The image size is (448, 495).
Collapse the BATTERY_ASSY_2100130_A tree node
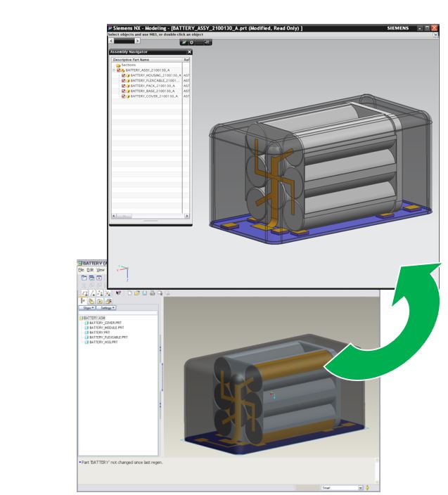114,70
